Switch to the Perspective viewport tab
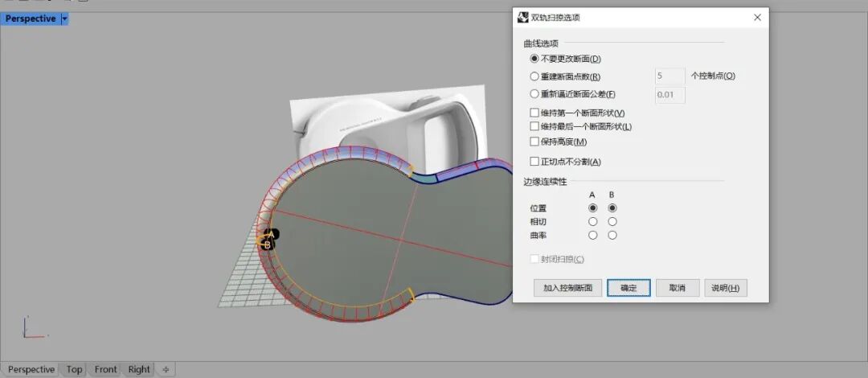This screenshot has height=378, width=868. [31, 369]
